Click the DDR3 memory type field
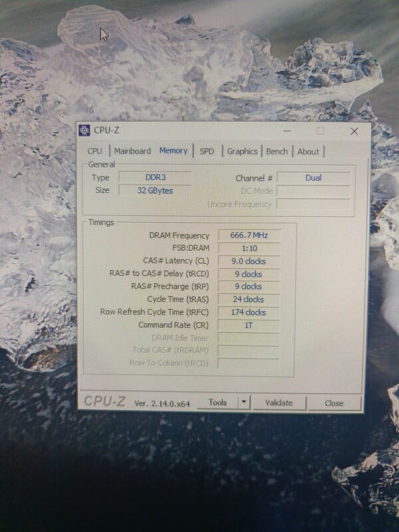Image resolution: width=399 pixels, height=532 pixels. click(x=155, y=177)
